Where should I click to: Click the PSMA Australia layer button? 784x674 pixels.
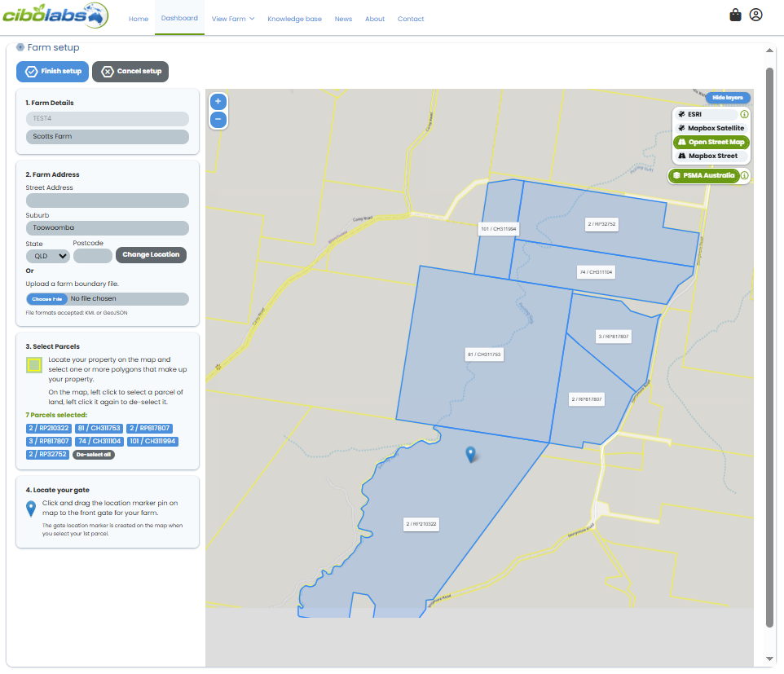coord(707,175)
